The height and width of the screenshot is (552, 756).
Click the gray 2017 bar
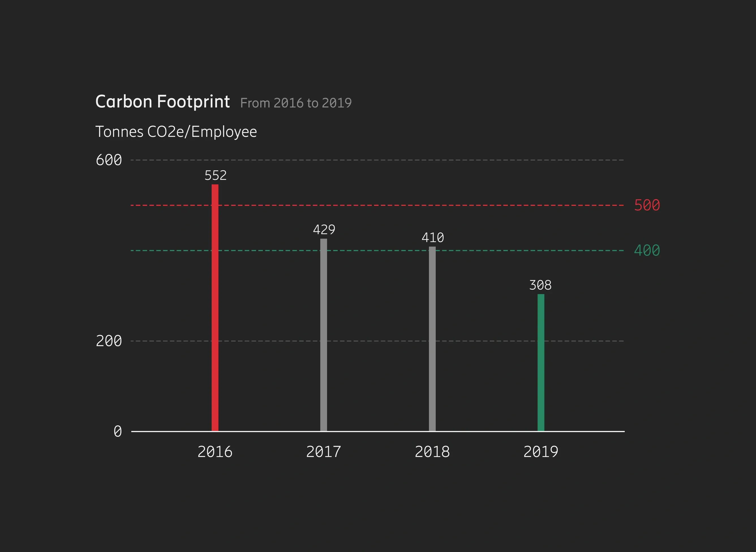[323, 334]
